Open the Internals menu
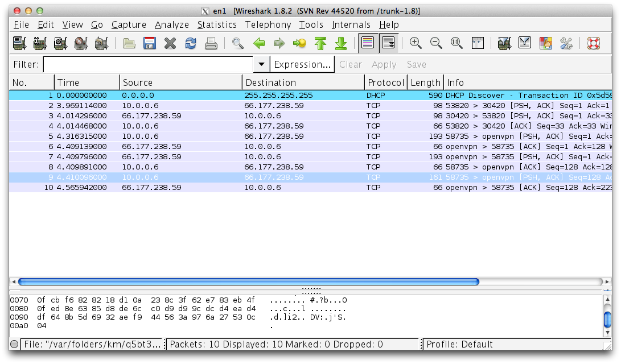This screenshot has width=621, height=364. [x=351, y=25]
